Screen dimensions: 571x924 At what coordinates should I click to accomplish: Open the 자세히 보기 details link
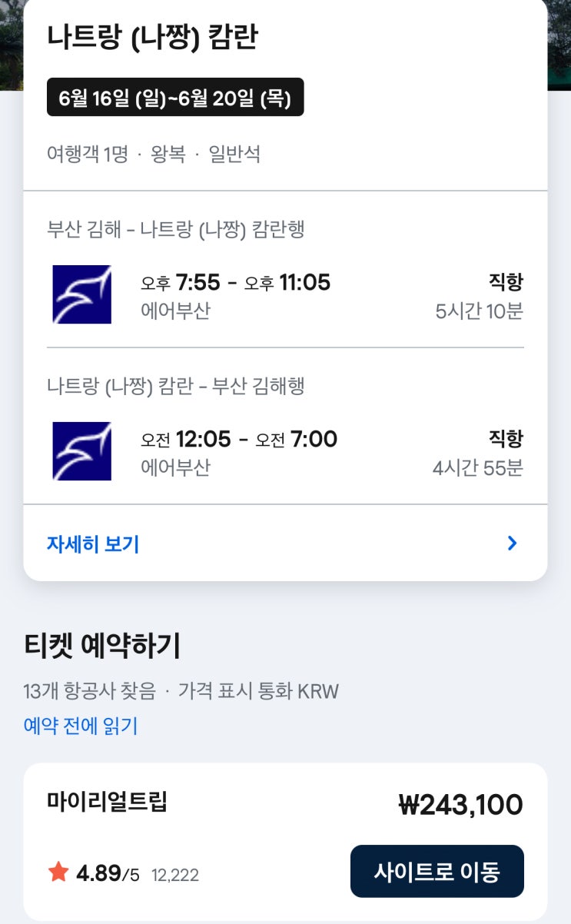[93, 544]
